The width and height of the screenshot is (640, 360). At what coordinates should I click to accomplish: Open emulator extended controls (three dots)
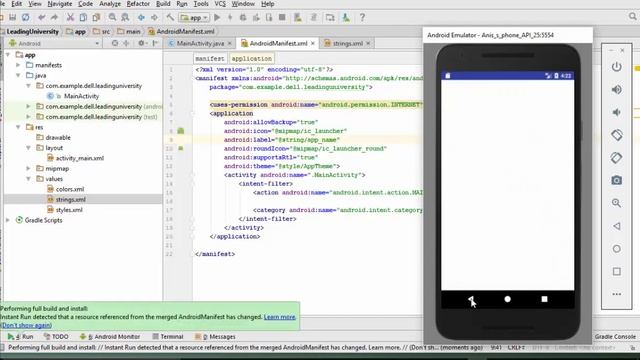(x=617, y=294)
